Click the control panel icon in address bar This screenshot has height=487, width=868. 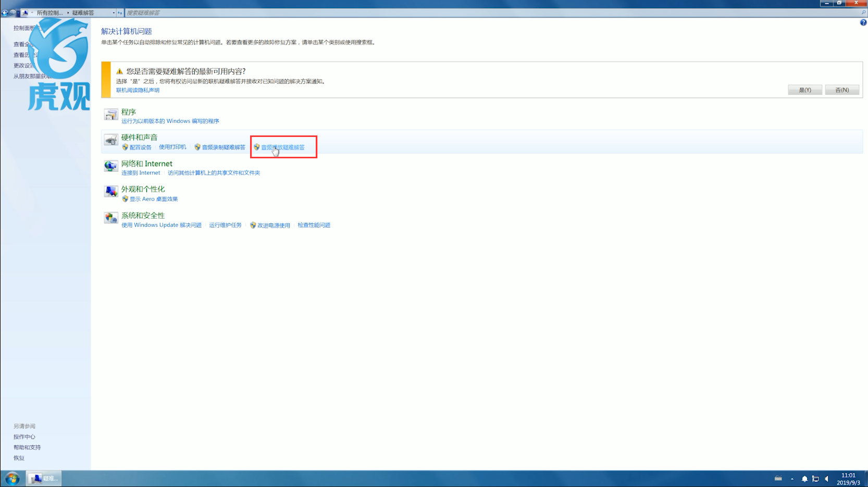(x=24, y=13)
